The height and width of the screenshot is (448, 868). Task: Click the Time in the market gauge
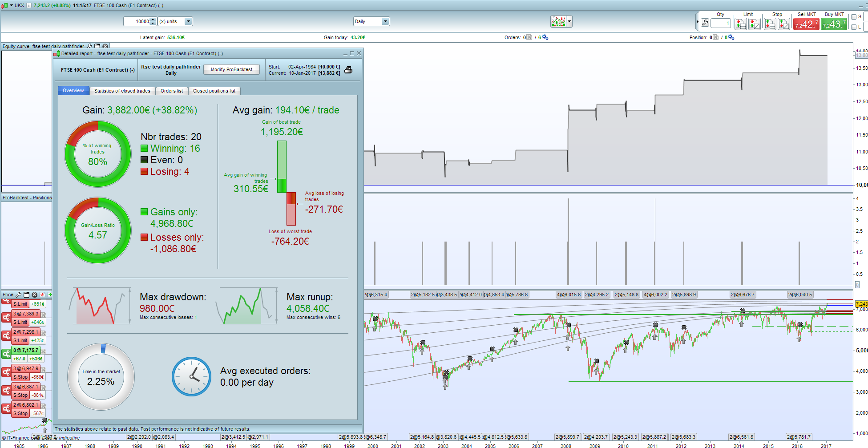(101, 377)
